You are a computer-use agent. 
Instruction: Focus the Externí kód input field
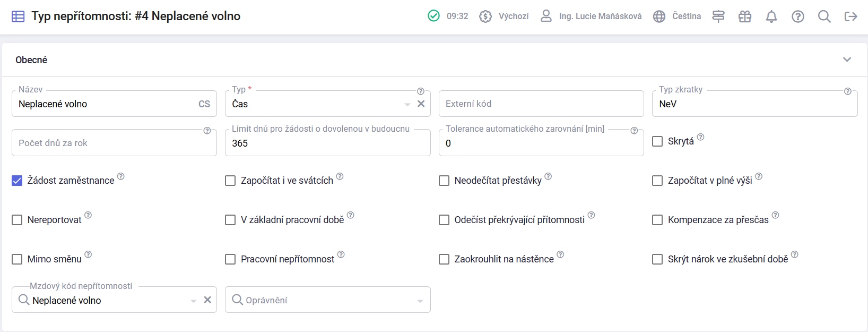pyautogui.click(x=541, y=104)
